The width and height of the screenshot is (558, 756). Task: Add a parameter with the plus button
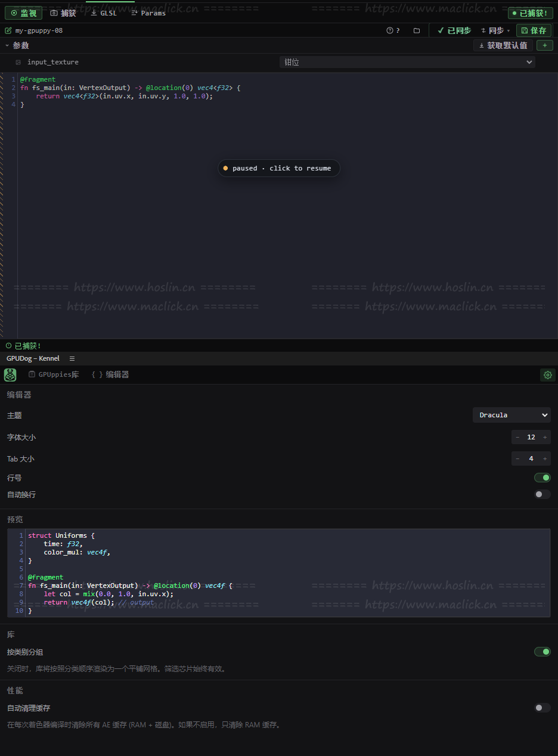coord(544,45)
